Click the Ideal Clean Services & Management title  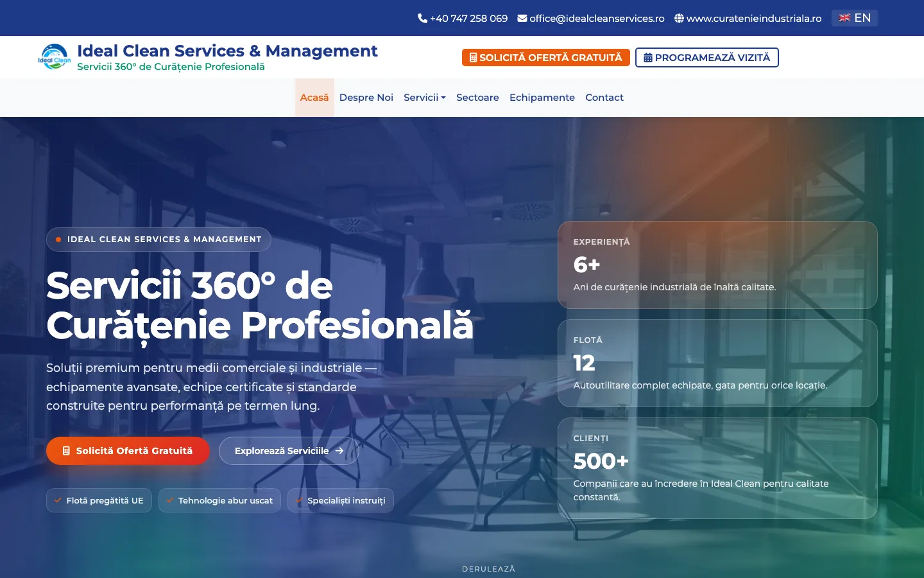point(227,51)
